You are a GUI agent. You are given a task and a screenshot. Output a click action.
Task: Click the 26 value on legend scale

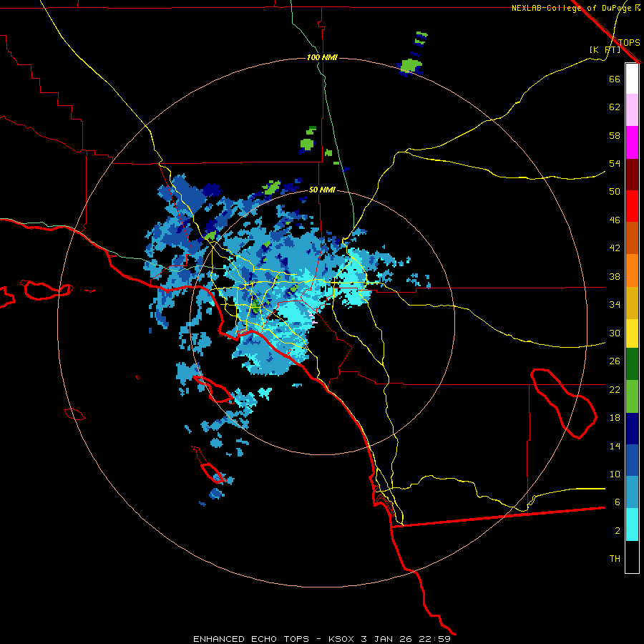click(x=615, y=361)
